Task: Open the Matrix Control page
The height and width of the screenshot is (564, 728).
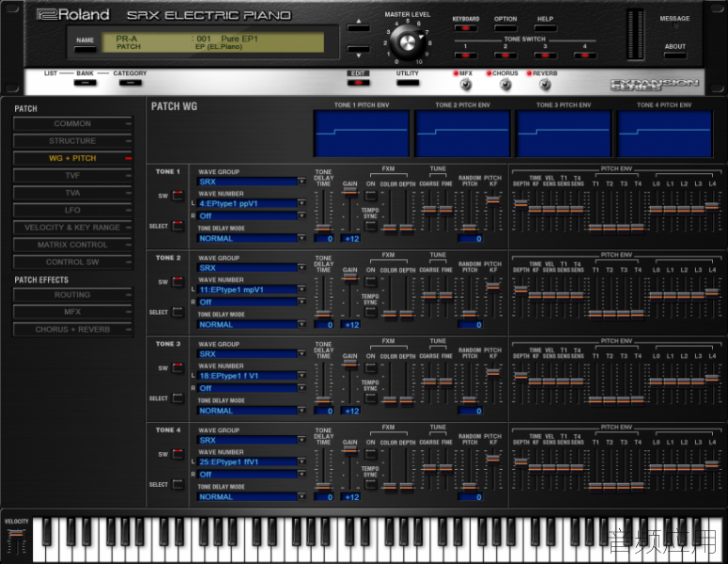Action: pos(73,244)
